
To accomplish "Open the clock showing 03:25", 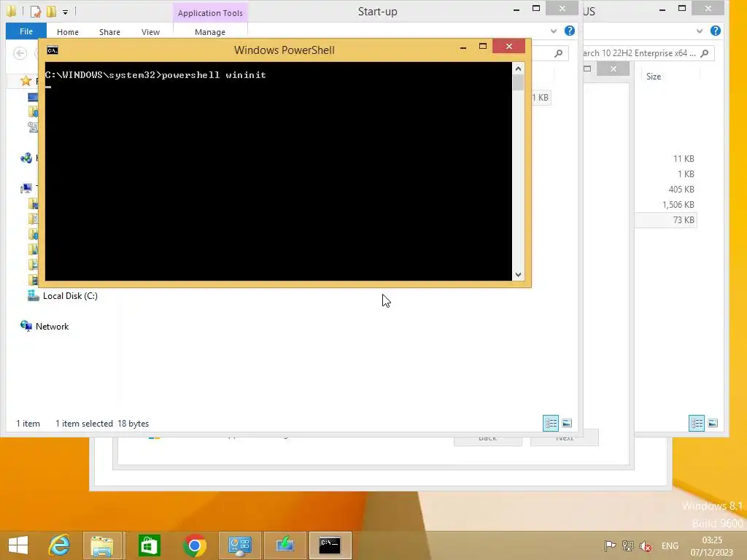I will click(x=712, y=546).
